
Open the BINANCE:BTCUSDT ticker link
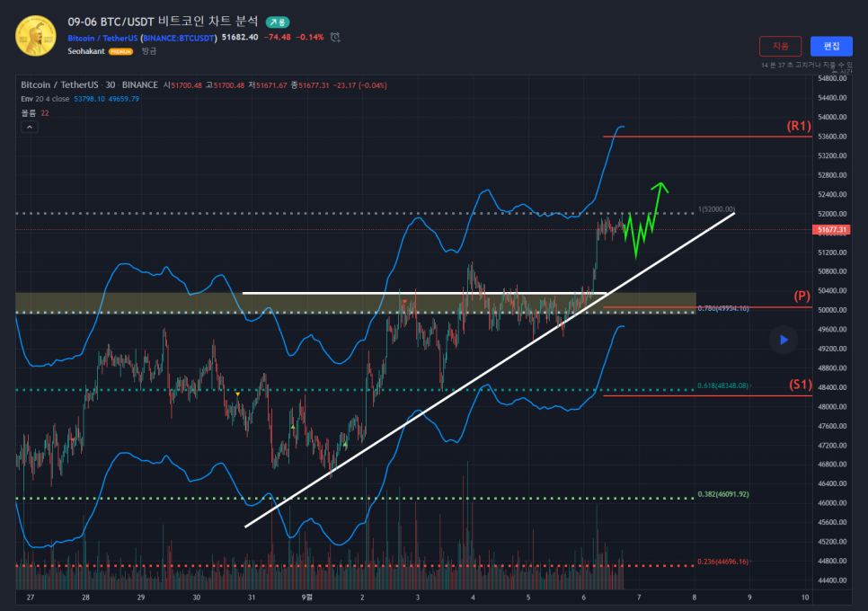point(180,38)
